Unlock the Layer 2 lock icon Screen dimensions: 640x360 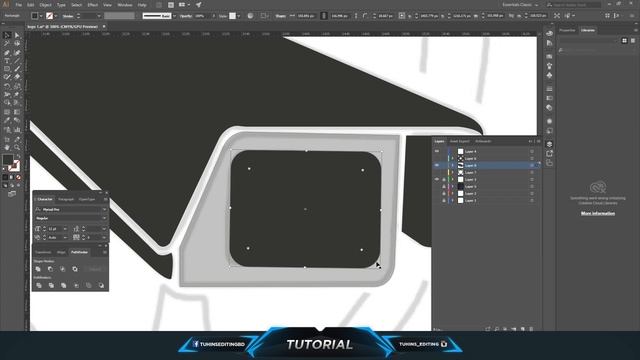click(x=444, y=193)
